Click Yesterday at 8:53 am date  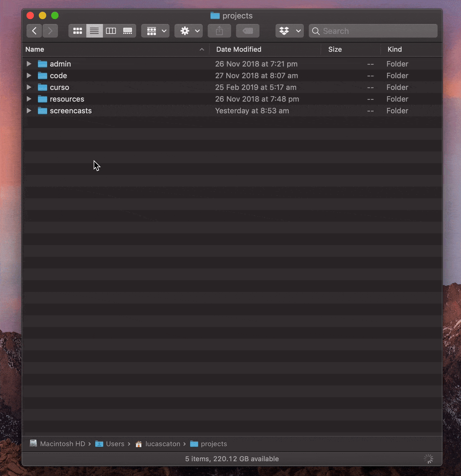[252, 111]
